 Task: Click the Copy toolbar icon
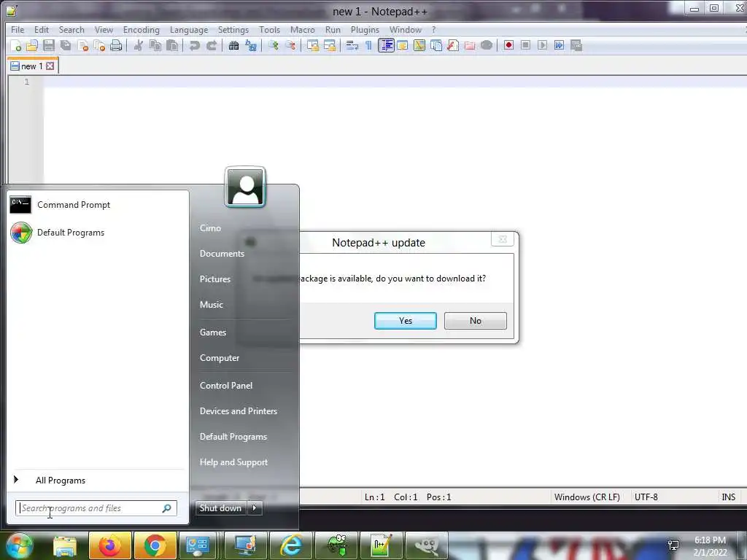point(155,46)
